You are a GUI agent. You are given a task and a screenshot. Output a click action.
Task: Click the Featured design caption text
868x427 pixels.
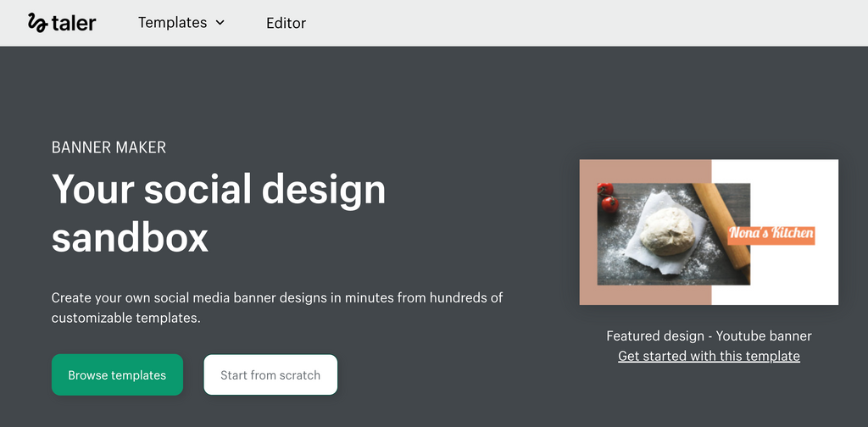(709, 335)
